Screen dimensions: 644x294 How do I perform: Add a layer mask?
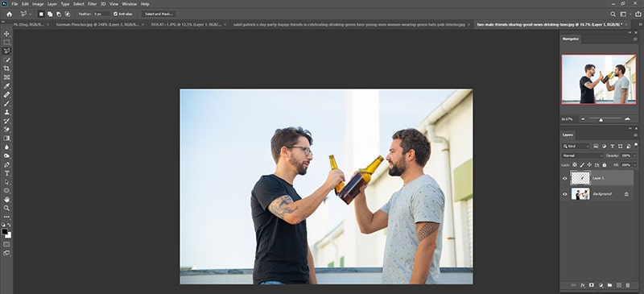click(592, 285)
